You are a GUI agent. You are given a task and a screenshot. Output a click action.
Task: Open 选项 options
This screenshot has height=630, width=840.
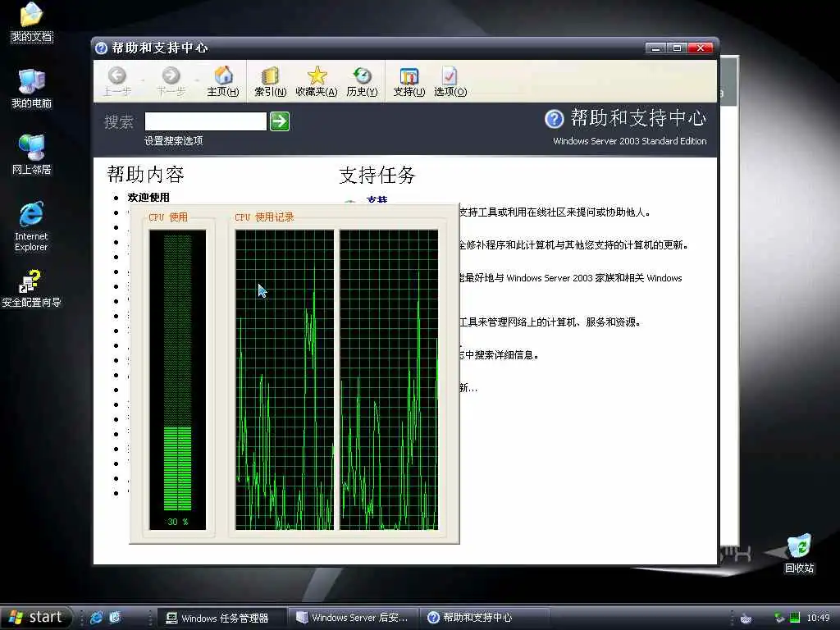pyautogui.click(x=450, y=81)
